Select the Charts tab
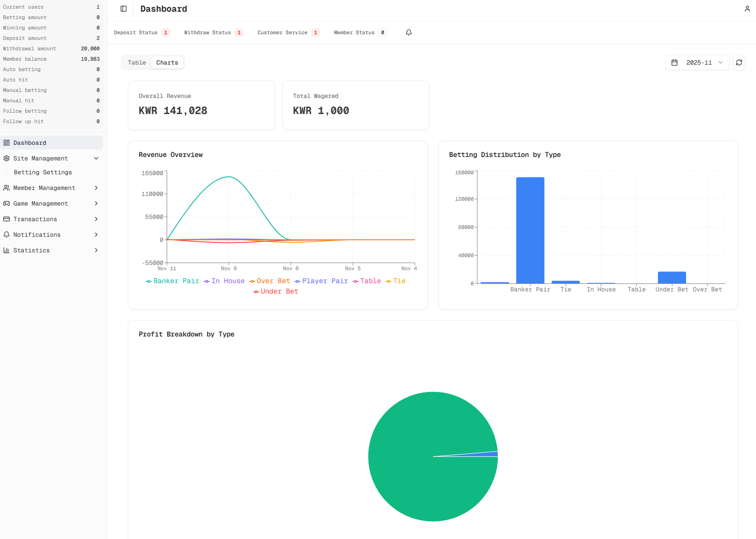756x539 pixels. (x=167, y=63)
